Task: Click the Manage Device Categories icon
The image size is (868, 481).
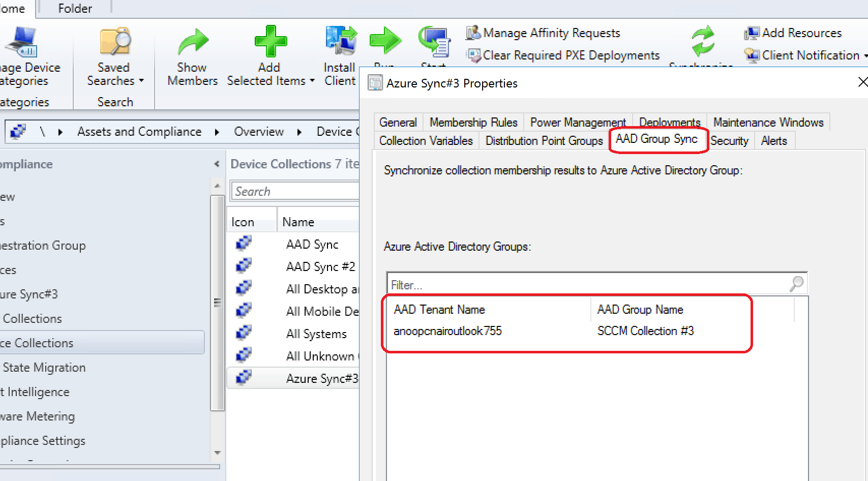Action: pyautogui.click(x=21, y=42)
